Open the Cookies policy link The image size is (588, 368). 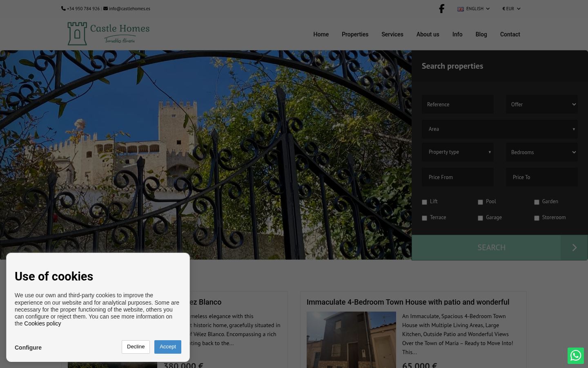(x=42, y=323)
